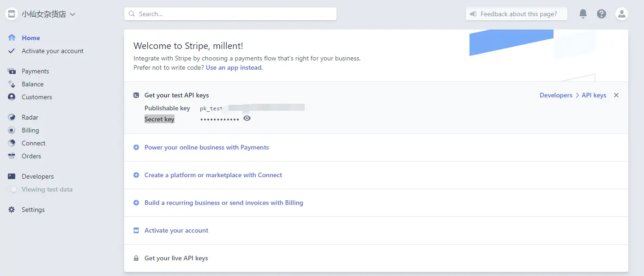This screenshot has height=276, width=644.
Task: Click the Search input field
Action: (230, 14)
